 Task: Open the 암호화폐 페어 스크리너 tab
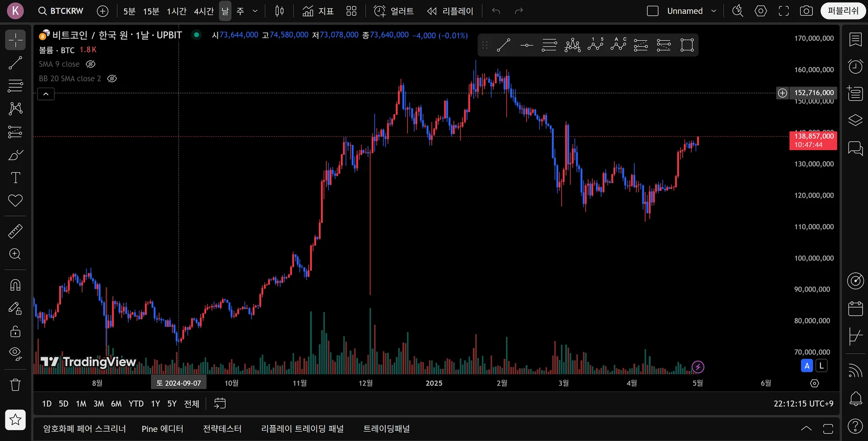[85, 428]
